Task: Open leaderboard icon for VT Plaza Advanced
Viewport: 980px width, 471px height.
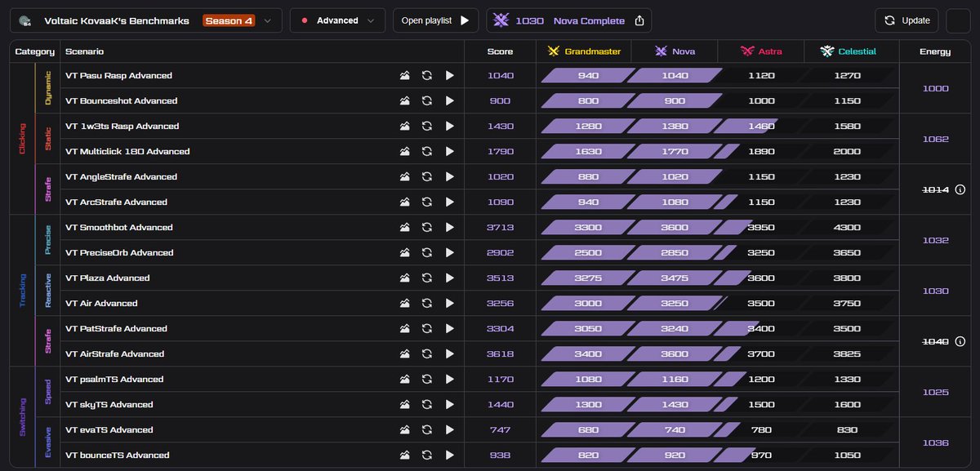Action: 404,278
